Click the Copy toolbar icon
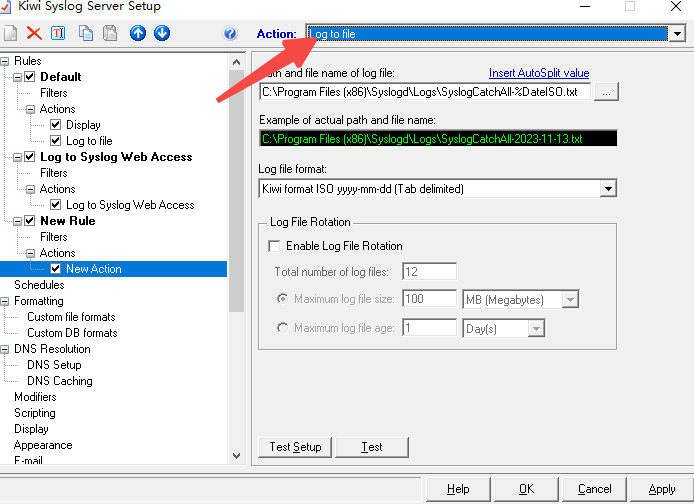 (x=85, y=33)
